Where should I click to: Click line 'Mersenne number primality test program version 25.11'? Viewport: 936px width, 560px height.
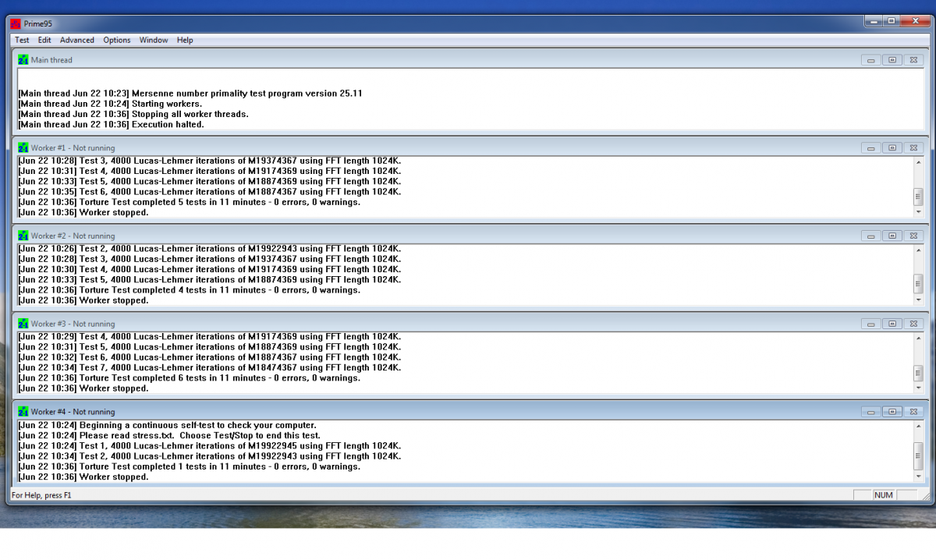(x=190, y=94)
